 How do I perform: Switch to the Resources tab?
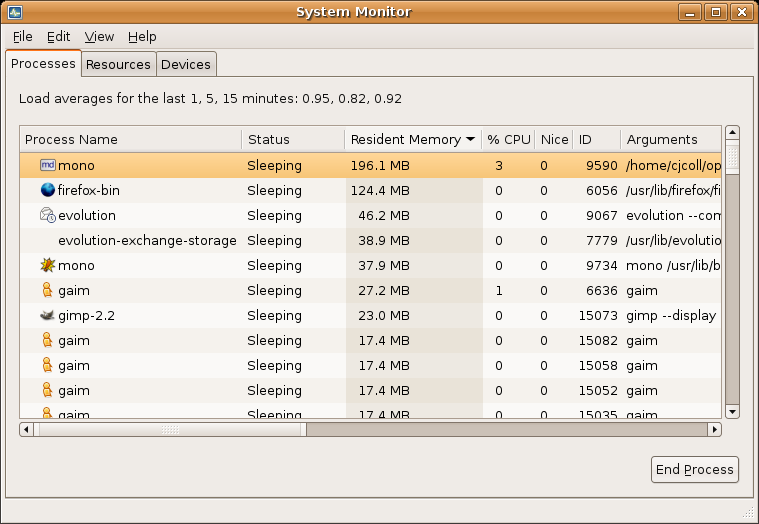click(118, 64)
